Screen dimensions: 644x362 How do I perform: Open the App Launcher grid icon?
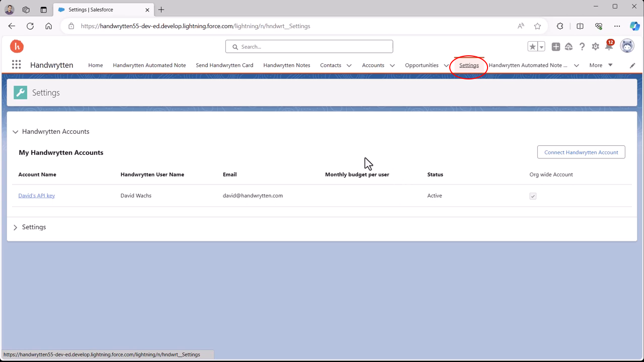tap(16, 65)
